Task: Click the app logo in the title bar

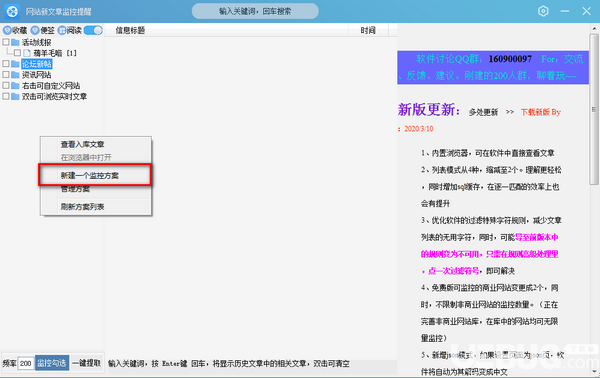Action: (x=12, y=11)
